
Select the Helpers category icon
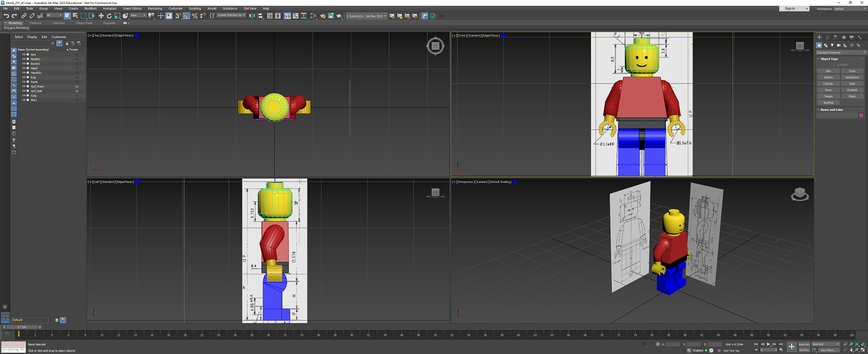[x=845, y=45]
